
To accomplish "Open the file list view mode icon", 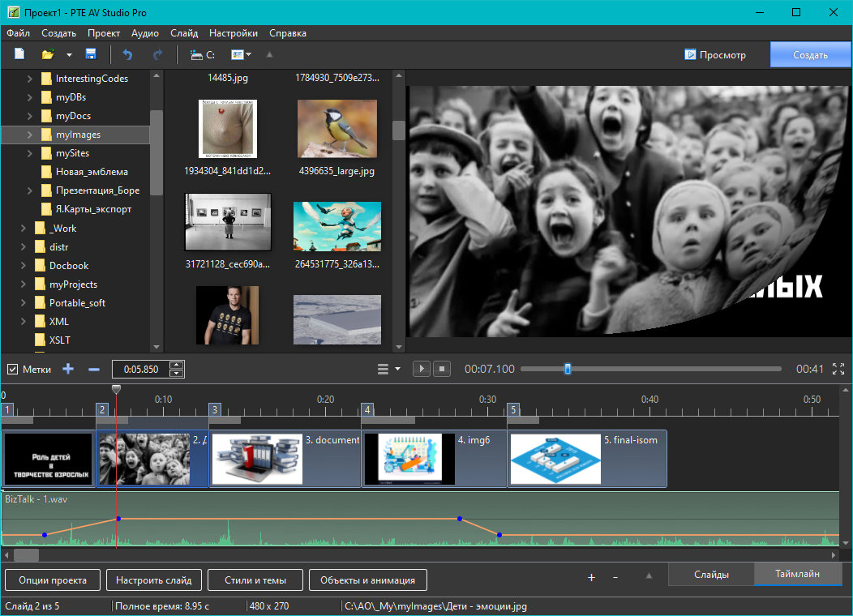I will pyautogui.click(x=238, y=54).
